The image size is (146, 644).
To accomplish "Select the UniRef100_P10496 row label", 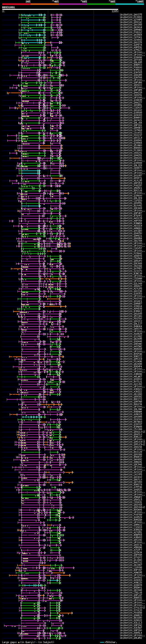I will 131,361.
